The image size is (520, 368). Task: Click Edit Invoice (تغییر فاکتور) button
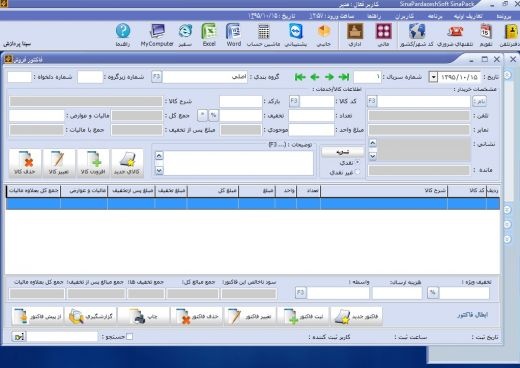pos(250,316)
